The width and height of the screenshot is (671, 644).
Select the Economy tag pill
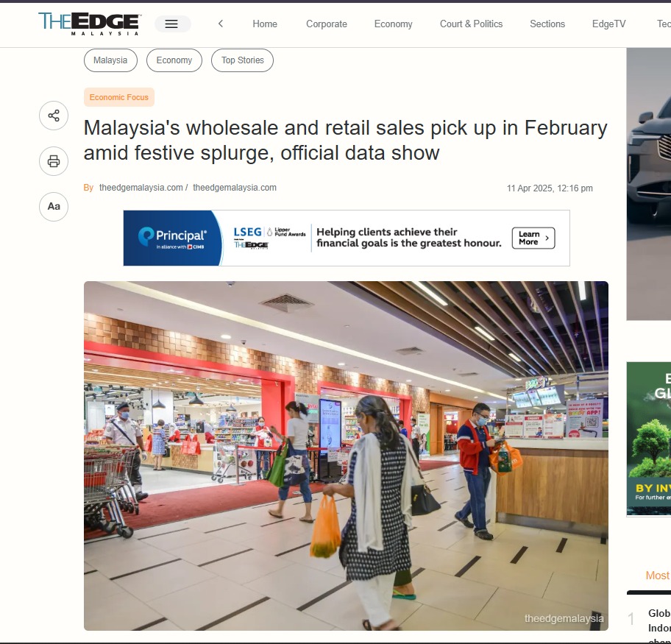pyautogui.click(x=174, y=60)
